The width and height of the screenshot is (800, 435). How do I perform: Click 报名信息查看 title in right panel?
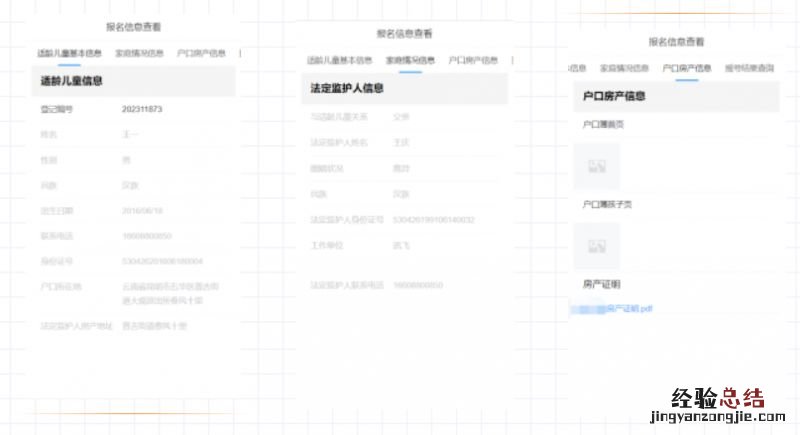(677, 42)
